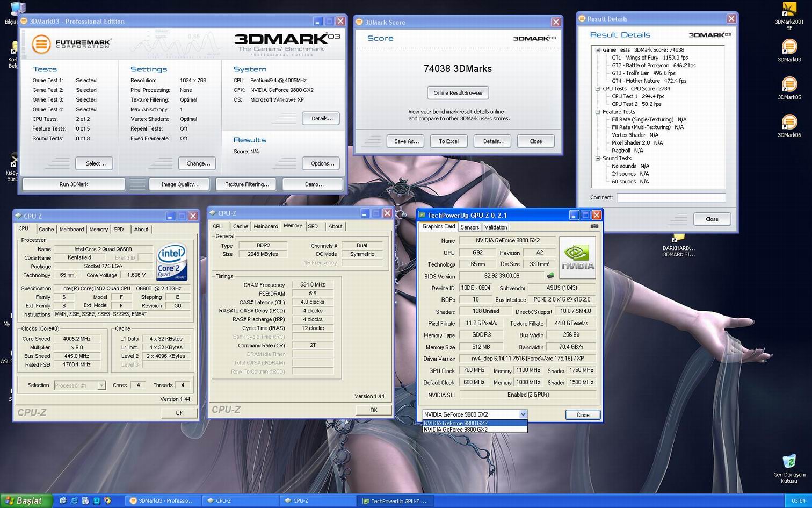Open the Image Quality... dialog
This screenshot has width=812, height=508.
[x=180, y=184]
